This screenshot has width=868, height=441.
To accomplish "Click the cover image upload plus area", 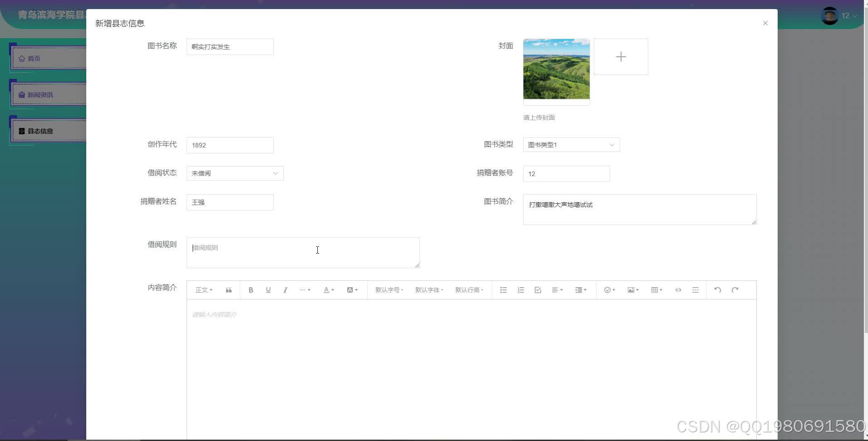I will [x=621, y=56].
